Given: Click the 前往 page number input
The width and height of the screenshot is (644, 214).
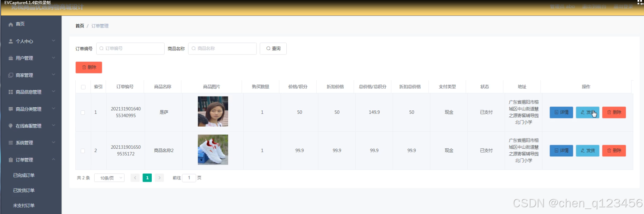Looking at the screenshot, I should pos(189,178).
